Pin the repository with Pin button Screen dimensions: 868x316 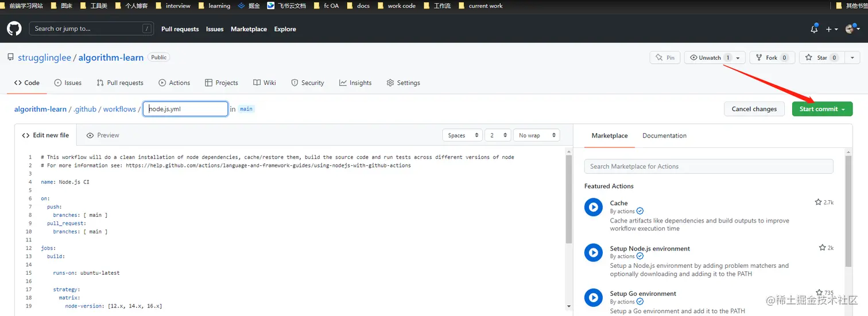(665, 58)
